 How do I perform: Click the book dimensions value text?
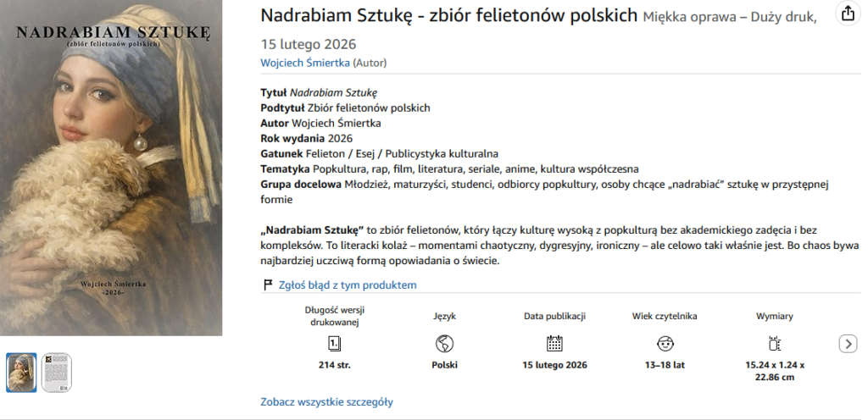774,371
